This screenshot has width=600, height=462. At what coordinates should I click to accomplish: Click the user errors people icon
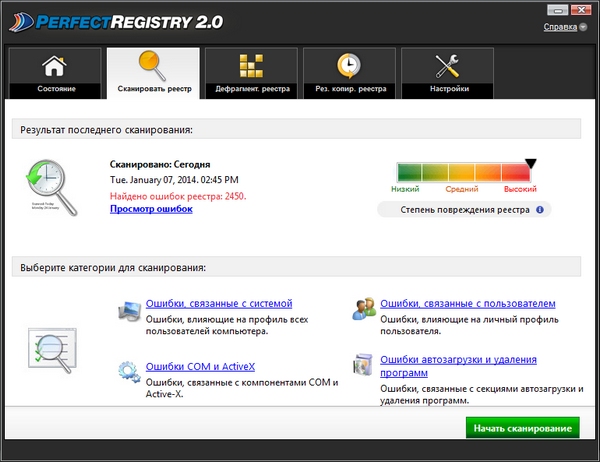(364, 311)
